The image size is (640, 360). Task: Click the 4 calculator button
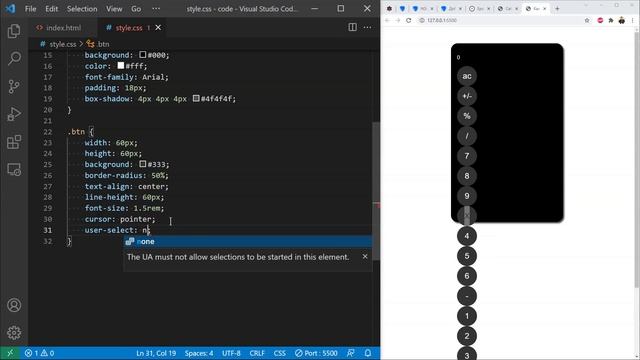click(x=467, y=236)
